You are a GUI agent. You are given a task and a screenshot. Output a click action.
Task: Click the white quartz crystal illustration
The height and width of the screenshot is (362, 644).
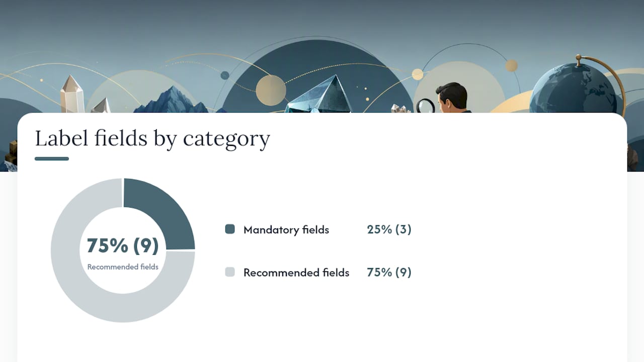72,94
